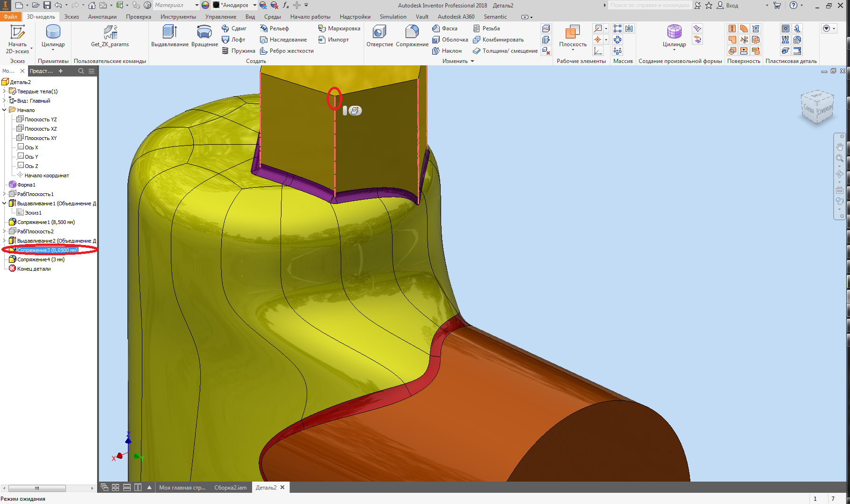
Task: Click the appearance color wheel swatch
Action: [x=205, y=5]
